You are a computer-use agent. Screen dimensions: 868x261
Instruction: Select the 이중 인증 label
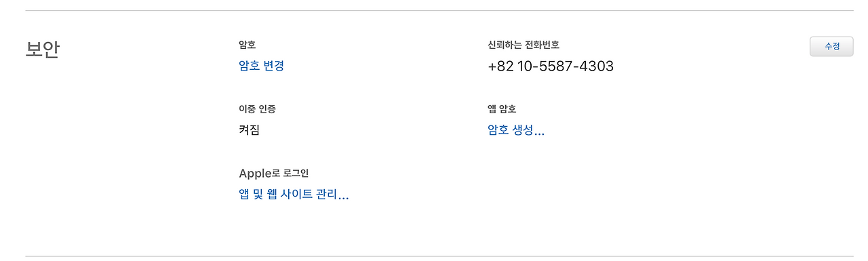tap(257, 108)
